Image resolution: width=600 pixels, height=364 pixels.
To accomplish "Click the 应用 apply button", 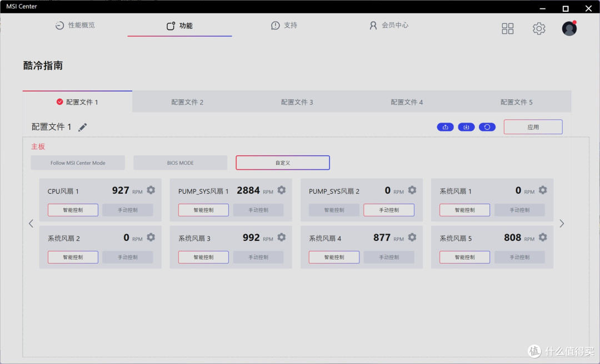I will [x=533, y=127].
